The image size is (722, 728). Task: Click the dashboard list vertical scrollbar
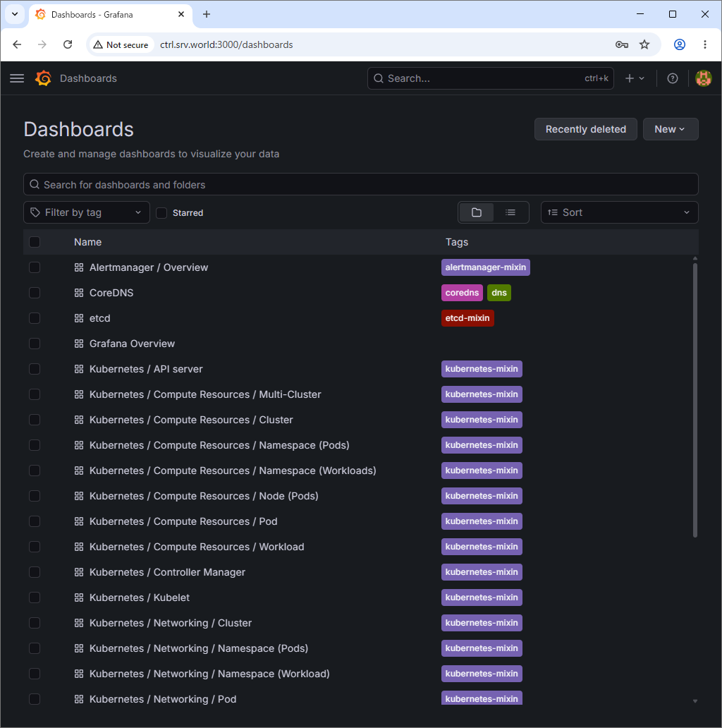(x=695, y=400)
